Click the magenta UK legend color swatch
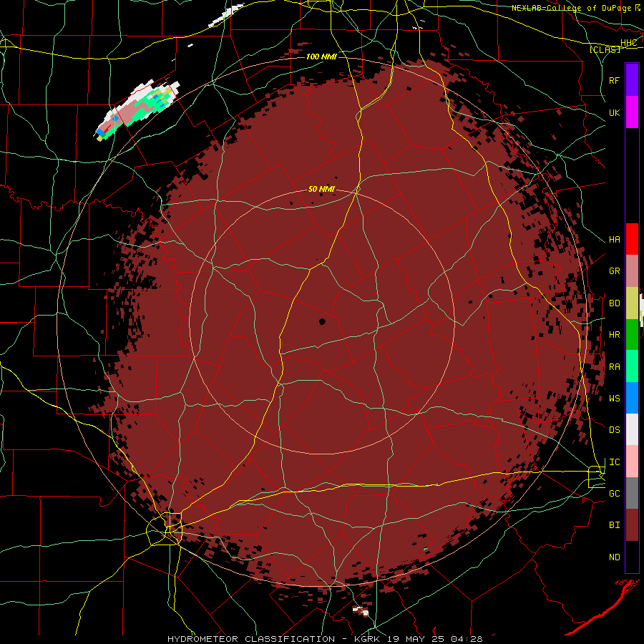644x644 pixels. pyautogui.click(x=632, y=112)
